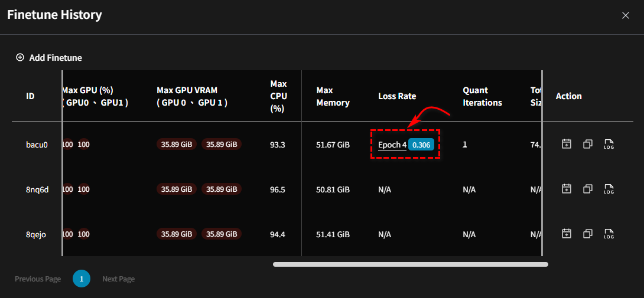Click the calendar-plus icon for 8qejo
The height and width of the screenshot is (298, 644).
pos(566,234)
